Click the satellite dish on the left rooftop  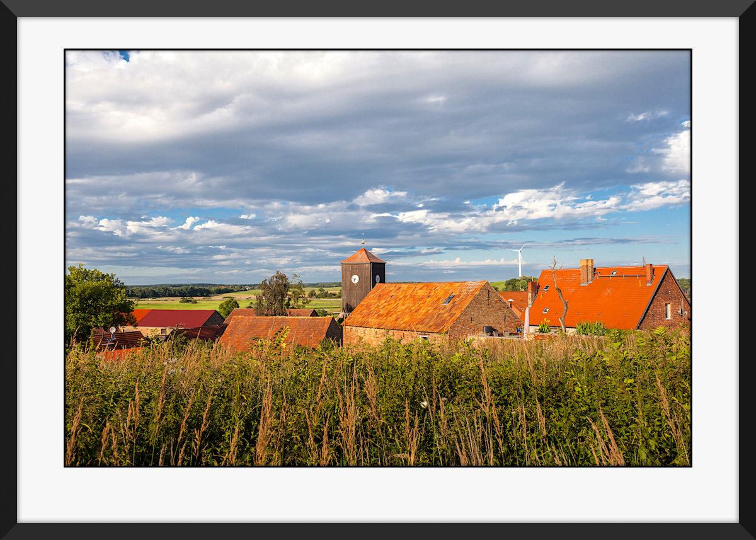pyautogui.click(x=112, y=330)
